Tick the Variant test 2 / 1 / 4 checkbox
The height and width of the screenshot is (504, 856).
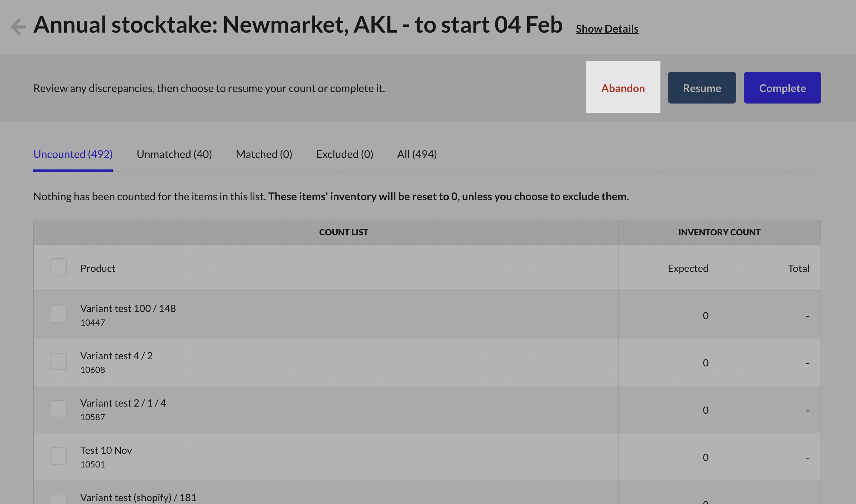click(58, 409)
